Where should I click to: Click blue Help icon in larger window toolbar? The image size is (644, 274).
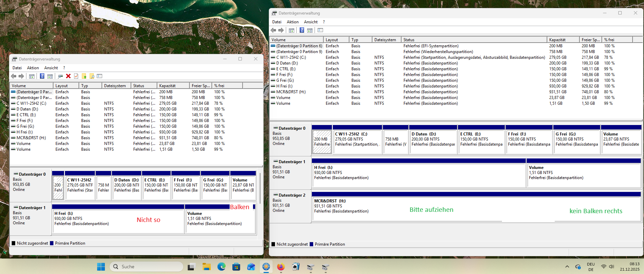302,30
